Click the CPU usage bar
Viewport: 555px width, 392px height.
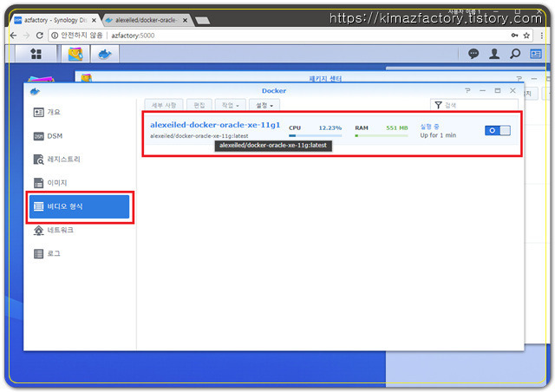click(x=316, y=135)
